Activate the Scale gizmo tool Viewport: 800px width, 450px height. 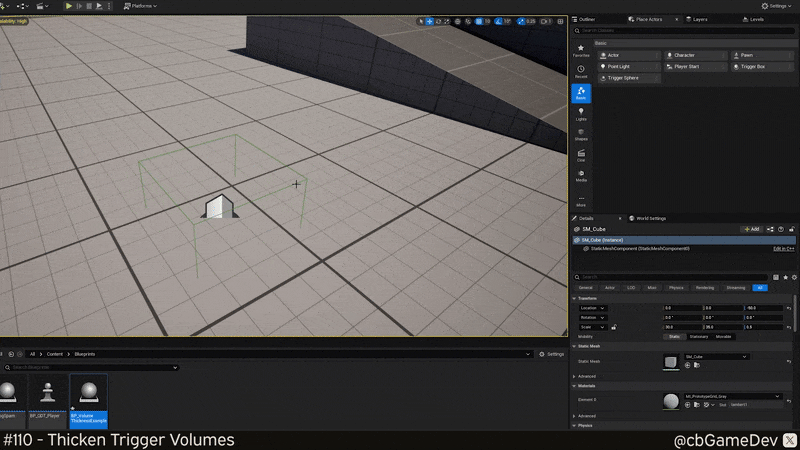[x=447, y=21]
